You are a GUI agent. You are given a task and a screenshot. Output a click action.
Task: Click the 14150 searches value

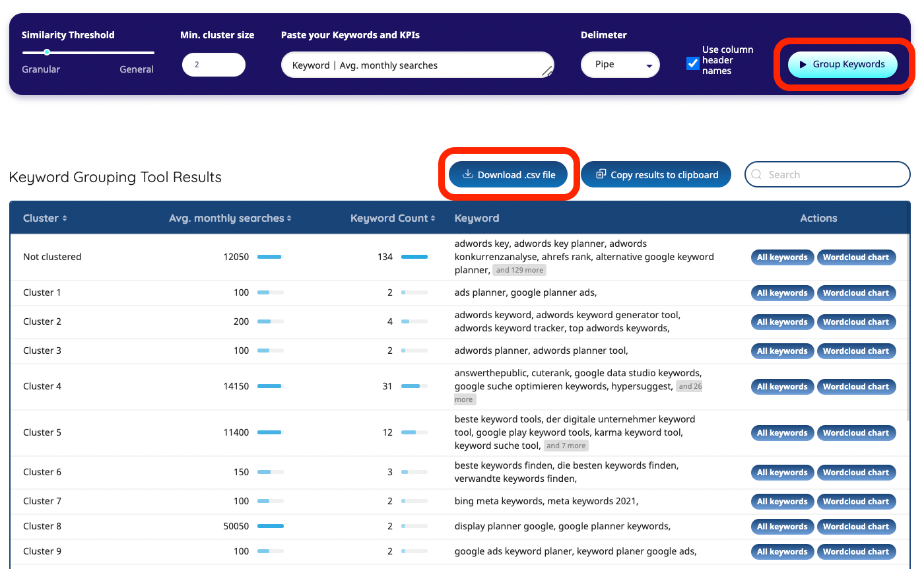click(236, 386)
